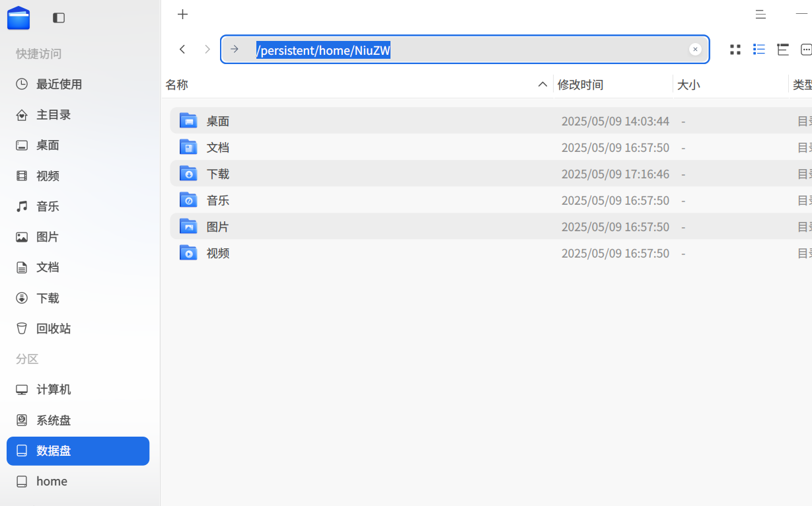Sort files by 大小 column header
Screen dimensions: 812x506
tap(731, 85)
